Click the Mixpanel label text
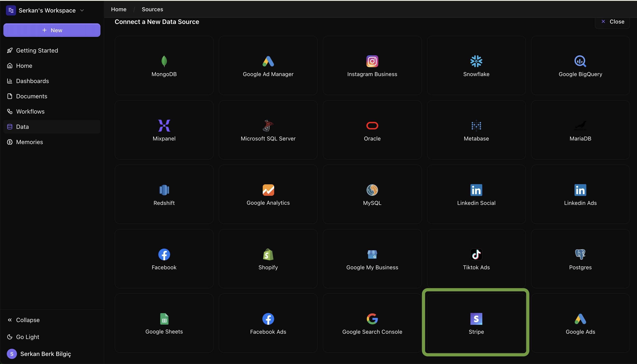Viewport: 637px width, 364px height. coord(164,139)
